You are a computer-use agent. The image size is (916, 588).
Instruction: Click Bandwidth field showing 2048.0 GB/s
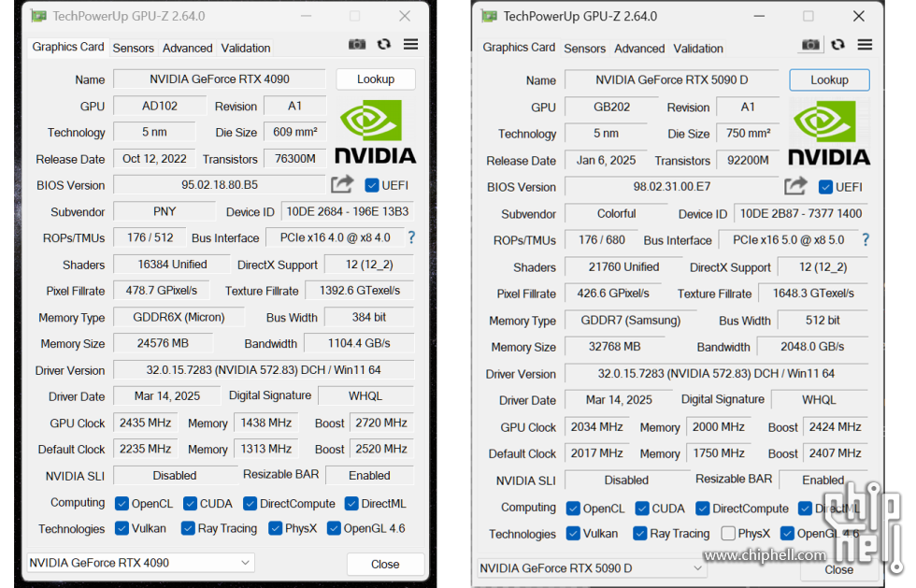point(812,347)
